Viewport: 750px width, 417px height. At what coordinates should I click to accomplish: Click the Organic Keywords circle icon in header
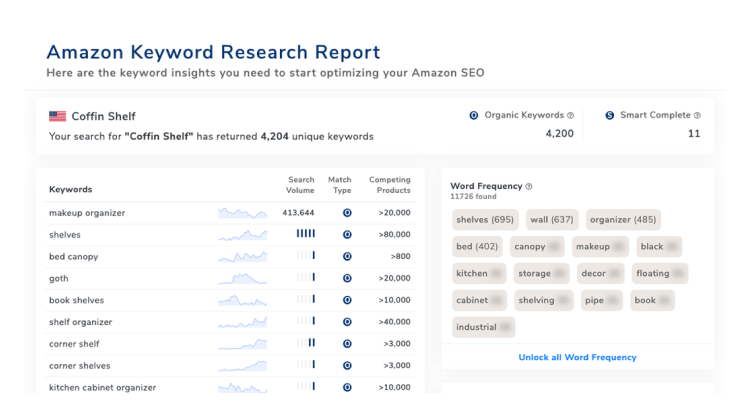(474, 115)
